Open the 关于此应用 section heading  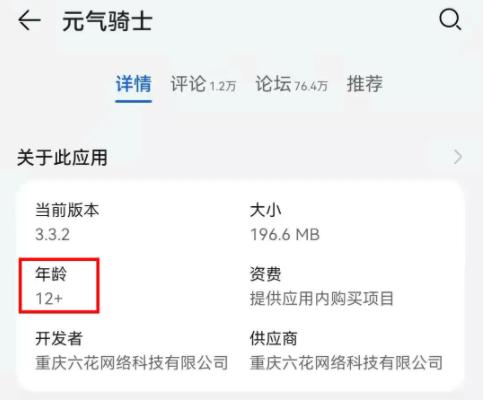coord(62,158)
